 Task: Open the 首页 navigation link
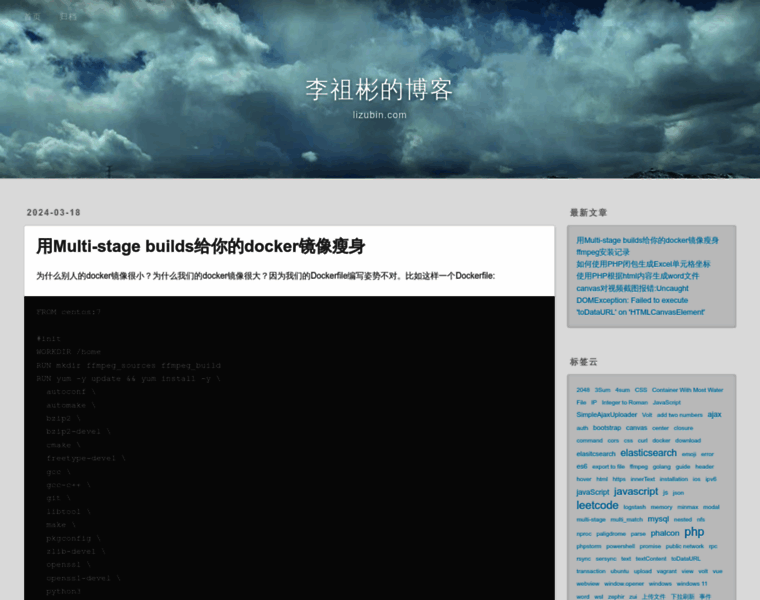[33, 16]
